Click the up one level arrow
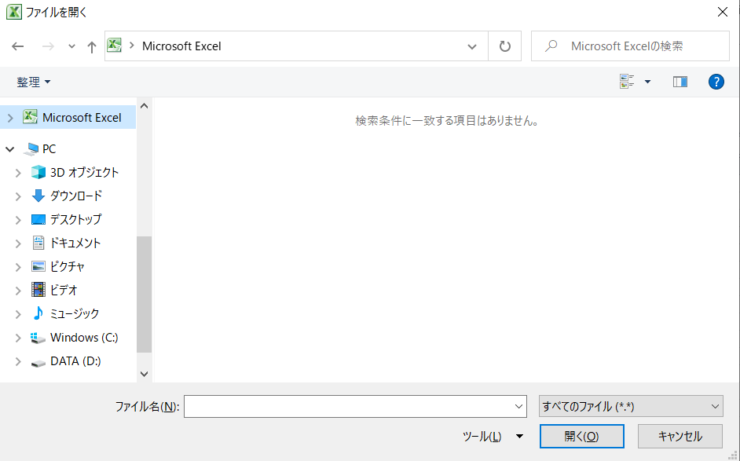 [92, 46]
